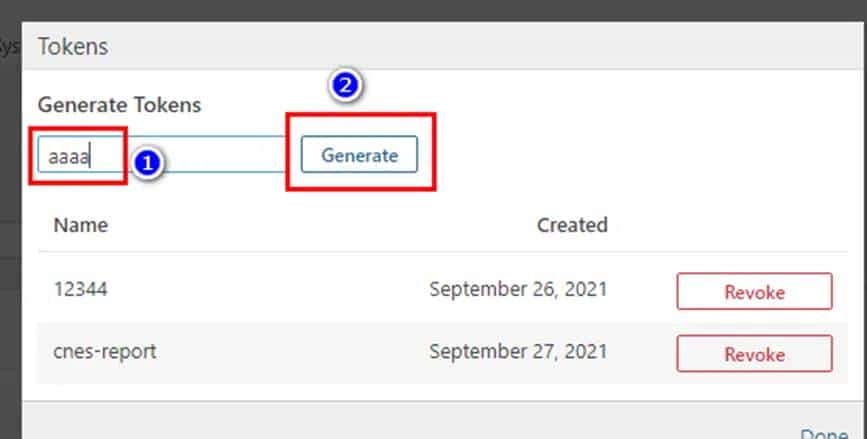Image resolution: width=867 pixels, height=439 pixels.
Task: Click the Generate button
Action: (359, 155)
